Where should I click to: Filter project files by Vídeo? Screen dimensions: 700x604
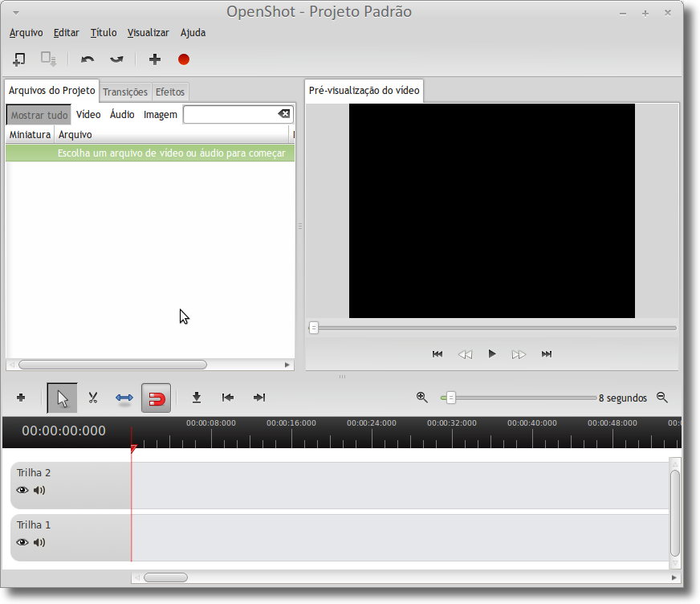[x=88, y=115]
